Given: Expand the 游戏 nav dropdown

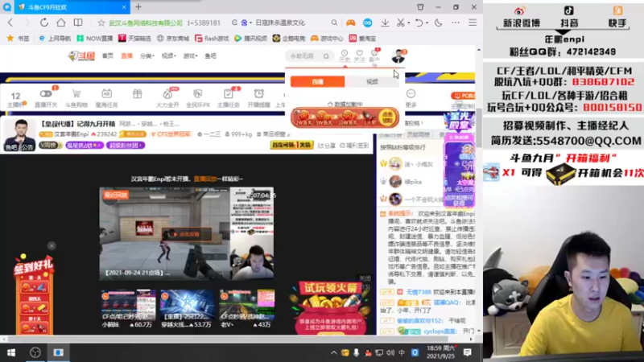Looking at the screenshot, I should pyautogui.click(x=190, y=56).
